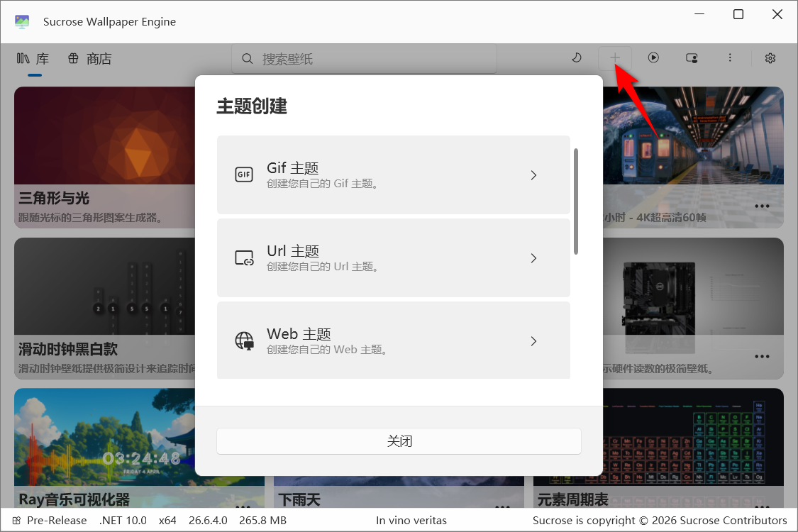Image resolution: width=798 pixels, height=532 pixels.
Task: Click the 主题创建 dialog title
Action: coord(252,106)
